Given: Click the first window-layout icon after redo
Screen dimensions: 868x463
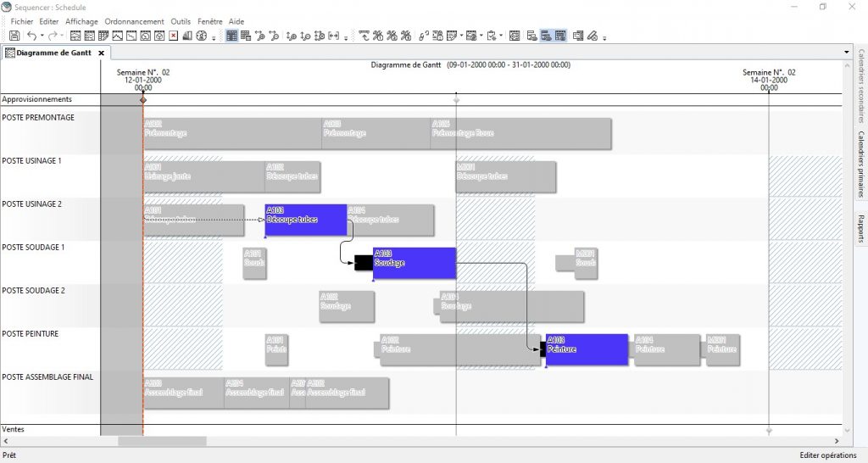Looking at the screenshot, I should click(75, 36).
